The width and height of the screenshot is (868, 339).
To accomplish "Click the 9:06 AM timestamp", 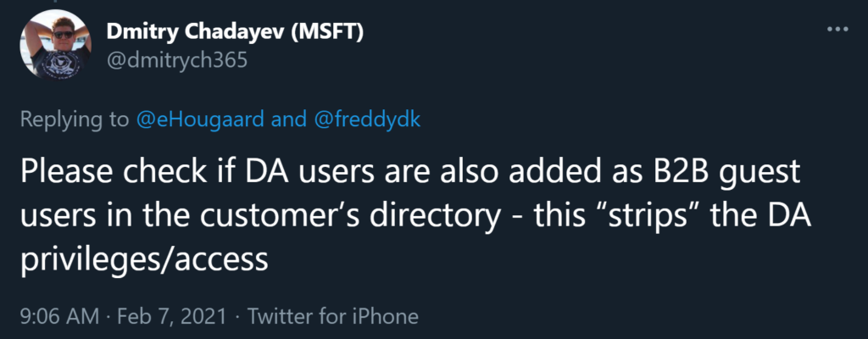I will [59, 316].
